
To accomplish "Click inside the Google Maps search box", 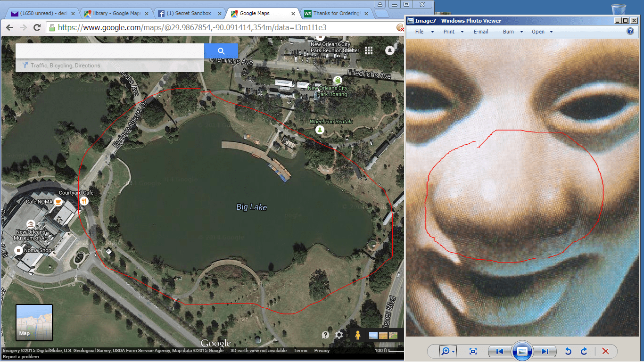I will click(110, 51).
